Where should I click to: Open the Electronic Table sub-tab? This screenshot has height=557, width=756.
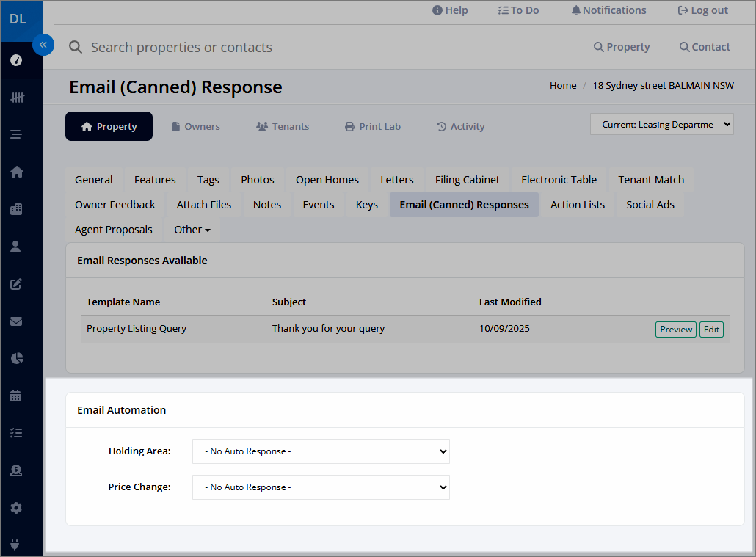(559, 180)
